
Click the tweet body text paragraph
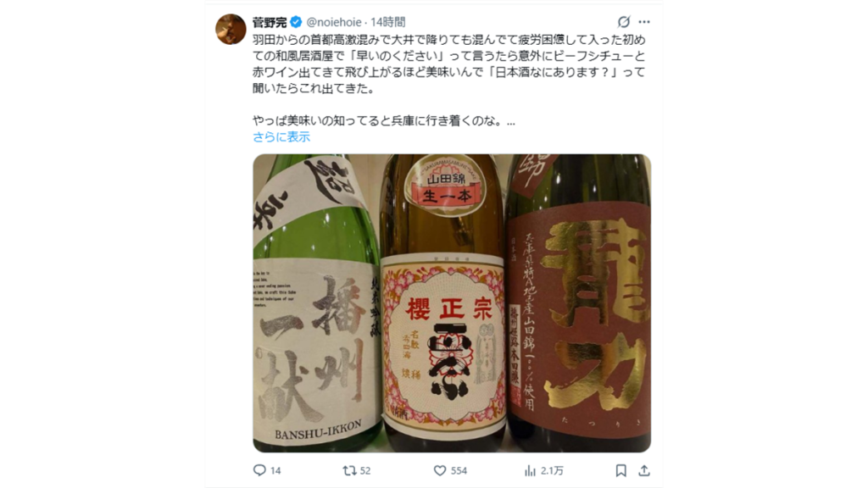(x=449, y=80)
